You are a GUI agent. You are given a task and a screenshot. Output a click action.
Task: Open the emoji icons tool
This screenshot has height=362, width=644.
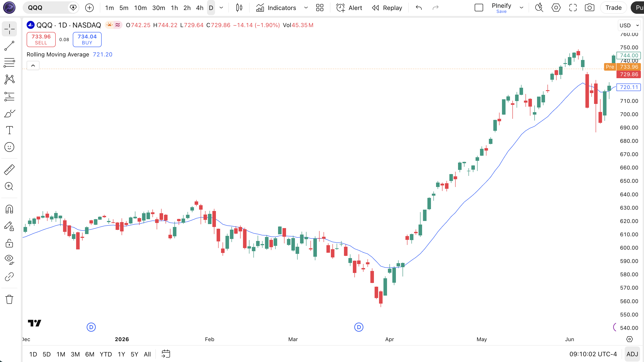tap(9, 147)
